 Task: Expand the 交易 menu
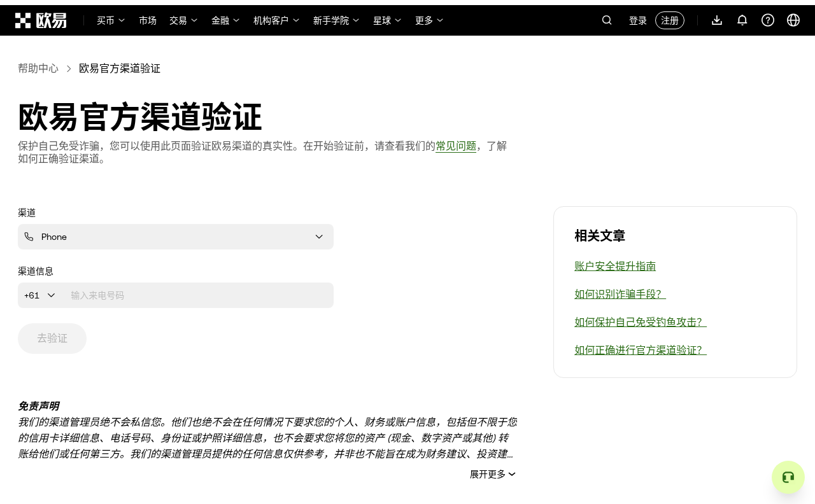(x=183, y=20)
